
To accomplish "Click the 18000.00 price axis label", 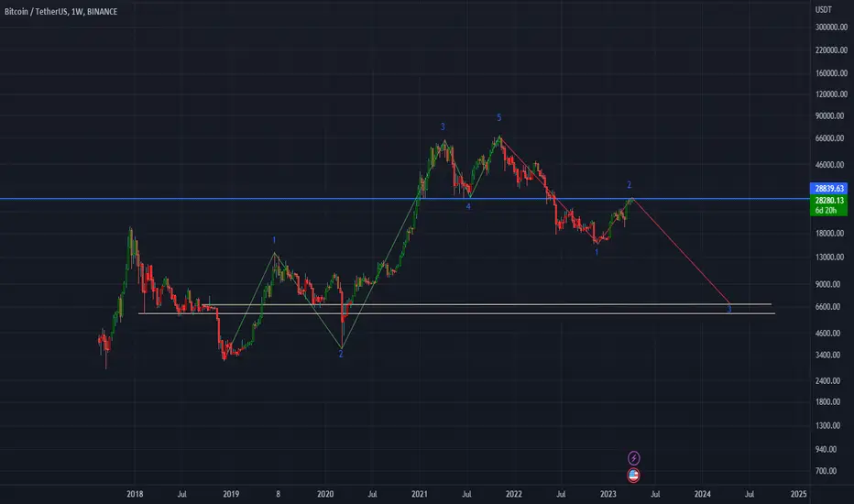I will (829, 233).
